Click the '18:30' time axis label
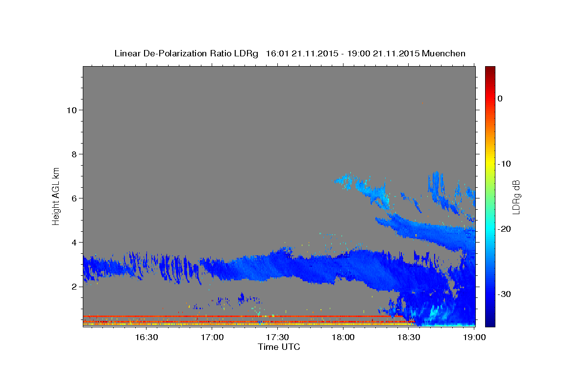 pos(409,337)
